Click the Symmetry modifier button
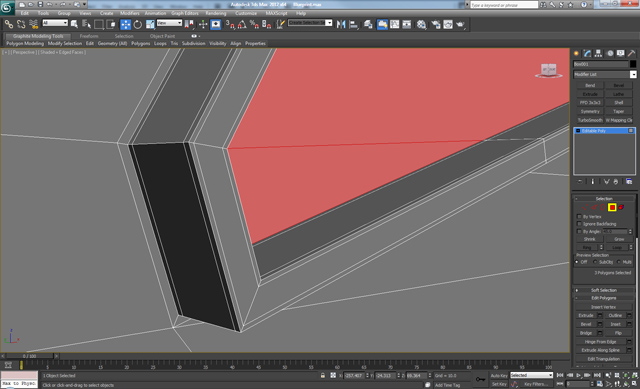 [590, 111]
